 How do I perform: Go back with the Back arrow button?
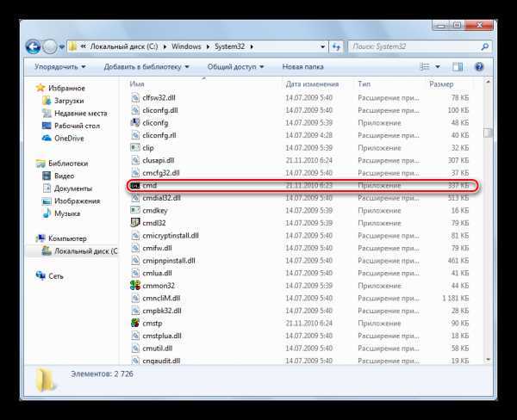coord(33,46)
